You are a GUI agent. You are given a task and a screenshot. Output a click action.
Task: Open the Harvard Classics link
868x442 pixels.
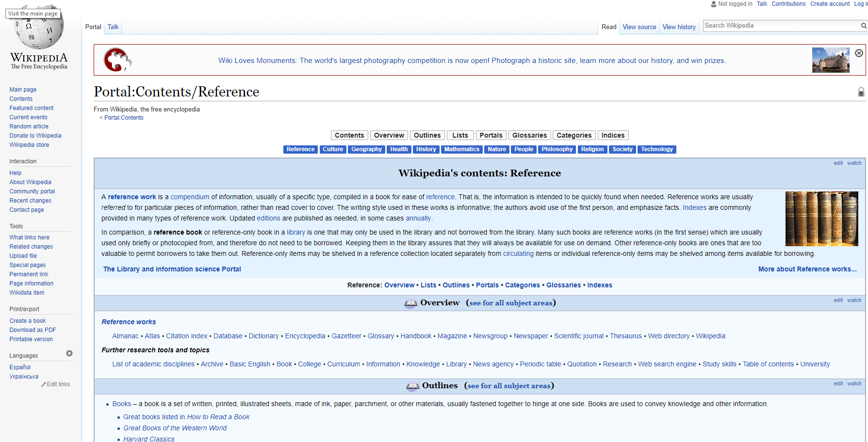pos(149,439)
